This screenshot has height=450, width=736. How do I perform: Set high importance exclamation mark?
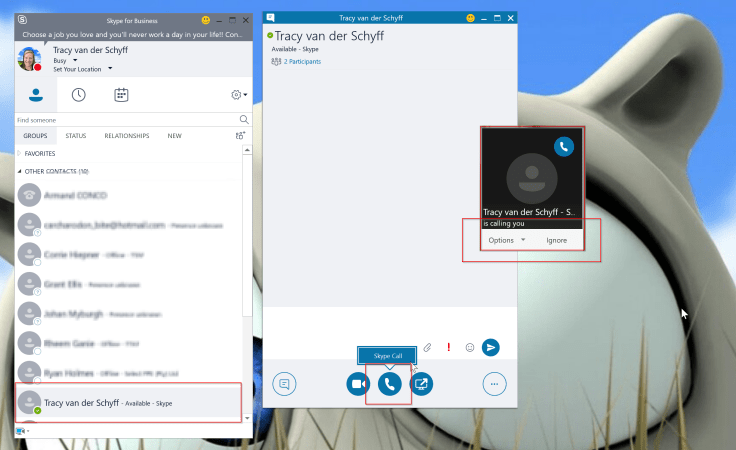click(448, 347)
